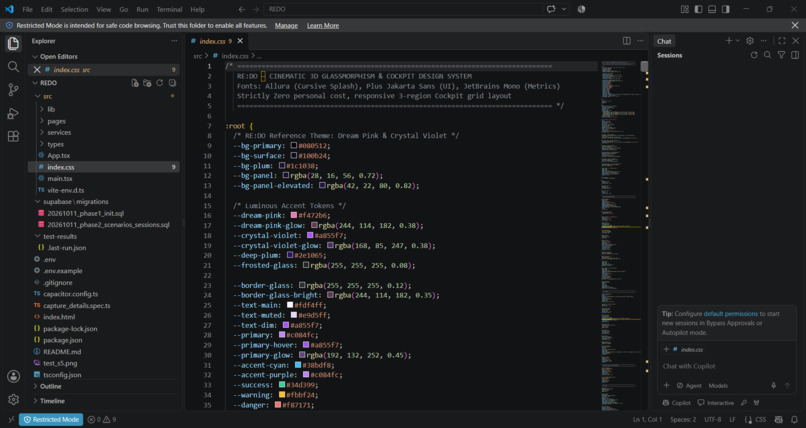Collapse all folders in Explorer
806x428 pixels.
point(172,83)
